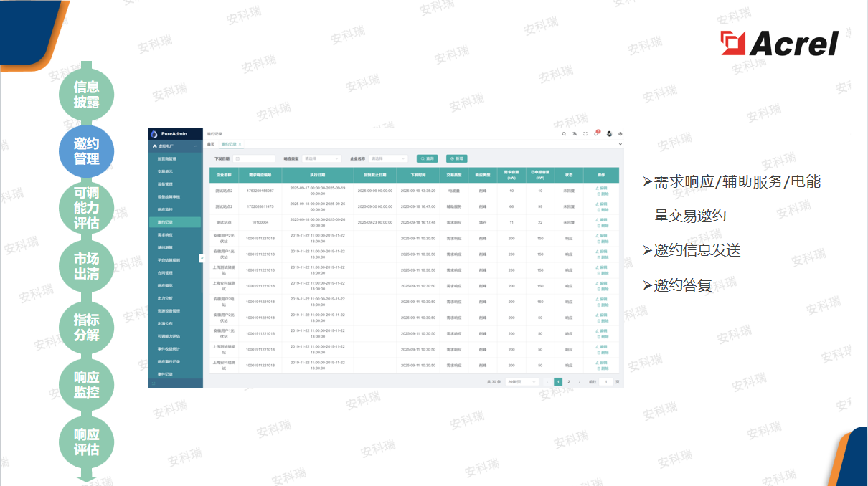868x486 pixels.
Task: Click the language translation icon
Action: (575, 133)
